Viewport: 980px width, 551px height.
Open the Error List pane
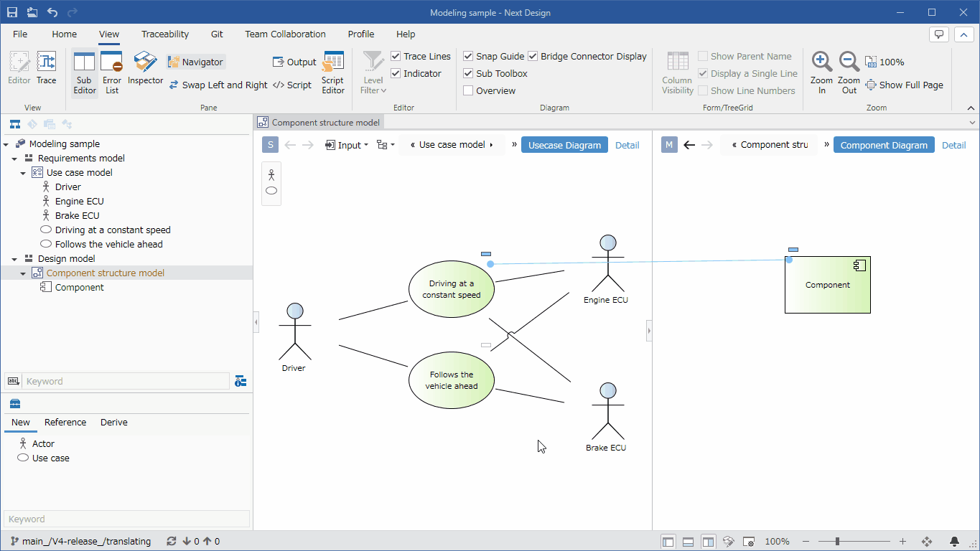112,73
